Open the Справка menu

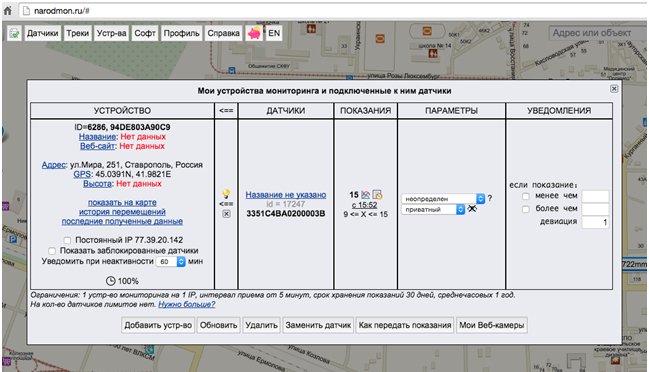(224, 33)
